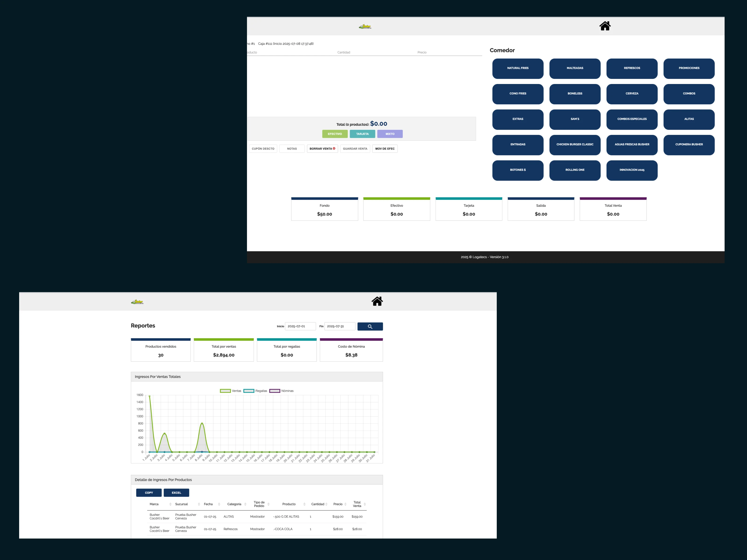
Task: Open the Malteadas category
Action: click(575, 69)
